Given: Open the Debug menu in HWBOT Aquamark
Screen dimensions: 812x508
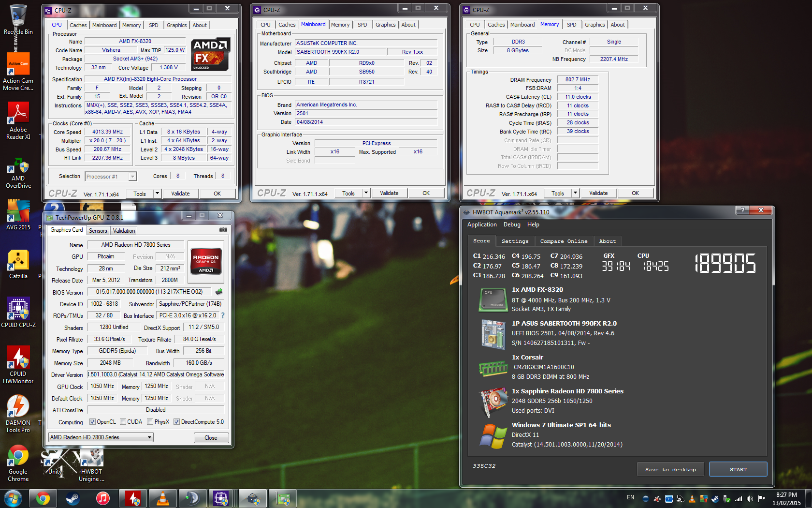Looking at the screenshot, I should coord(512,224).
